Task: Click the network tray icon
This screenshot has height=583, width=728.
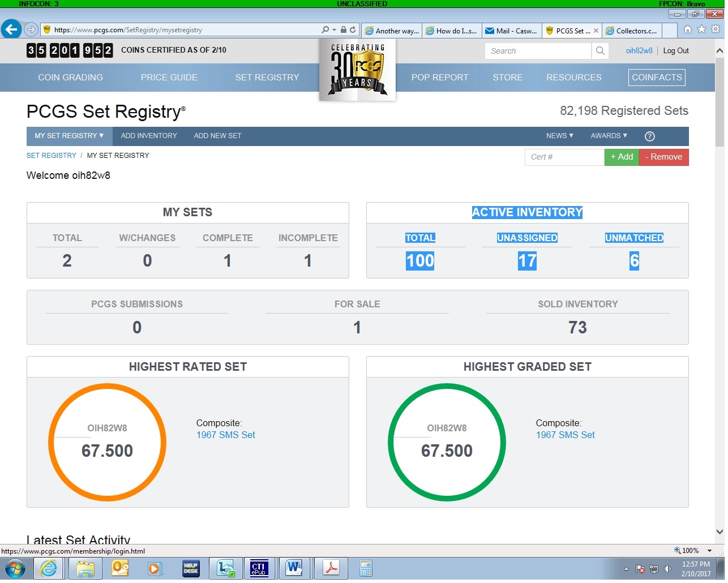Action: tap(654, 569)
